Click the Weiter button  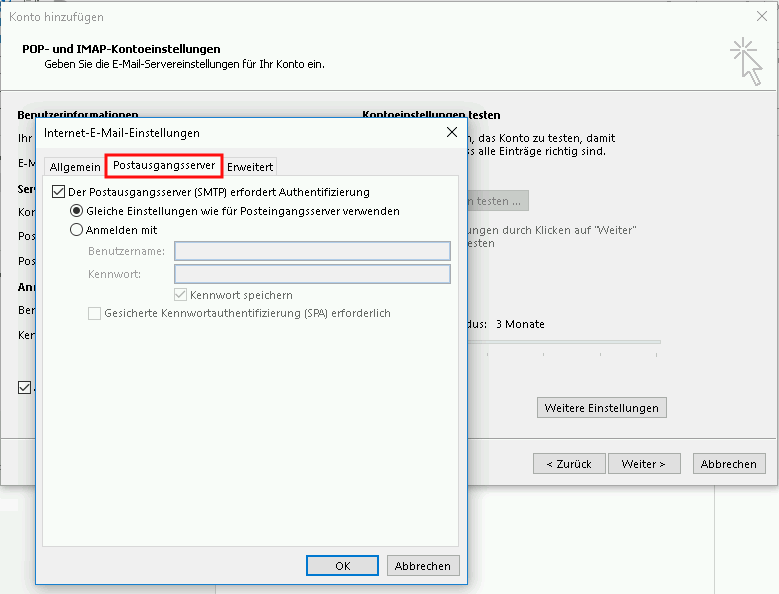(644, 464)
